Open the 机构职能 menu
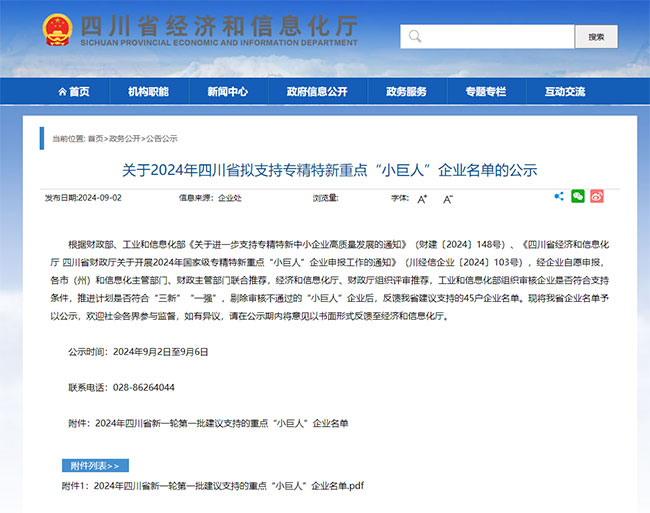The width and height of the screenshot is (650, 513). click(148, 92)
